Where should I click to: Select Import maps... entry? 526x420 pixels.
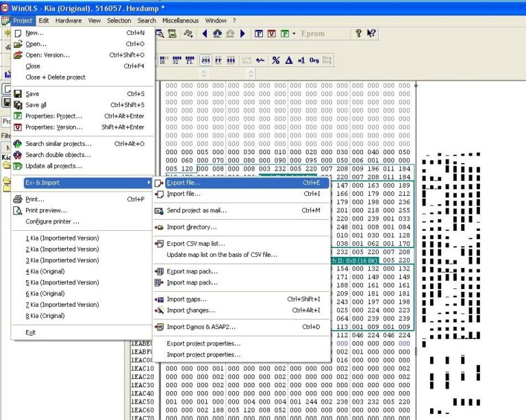(242, 299)
